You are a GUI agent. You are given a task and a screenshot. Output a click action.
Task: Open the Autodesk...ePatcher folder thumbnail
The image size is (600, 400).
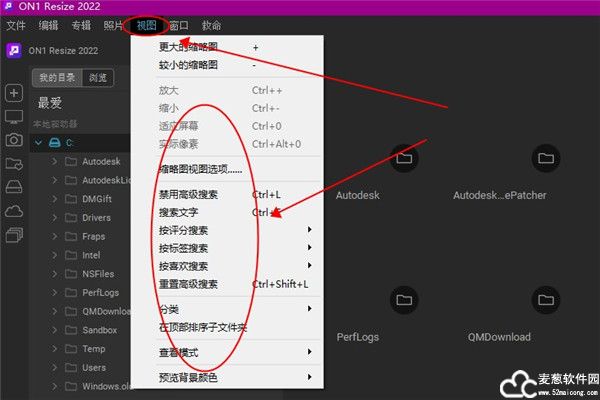click(546, 158)
